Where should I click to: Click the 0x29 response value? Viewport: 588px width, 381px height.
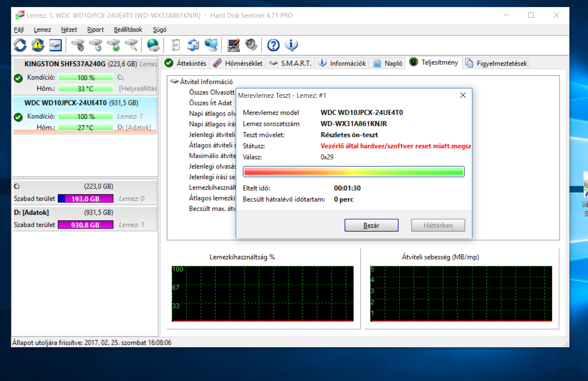pyautogui.click(x=327, y=157)
